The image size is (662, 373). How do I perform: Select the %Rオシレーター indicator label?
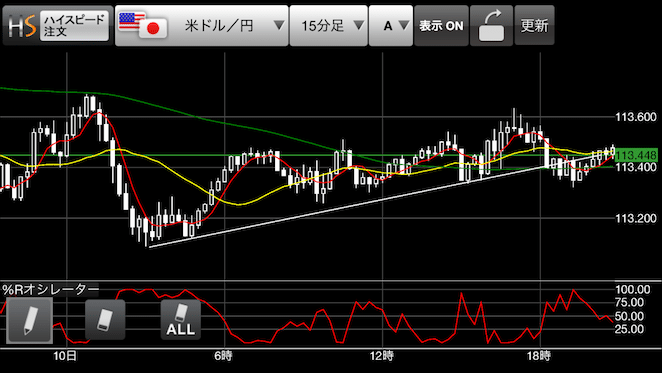pyautogui.click(x=50, y=290)
